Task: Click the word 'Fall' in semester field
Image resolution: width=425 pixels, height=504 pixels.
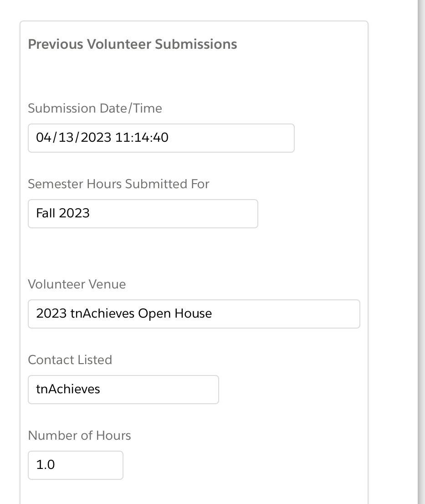Action: (46, 213)
